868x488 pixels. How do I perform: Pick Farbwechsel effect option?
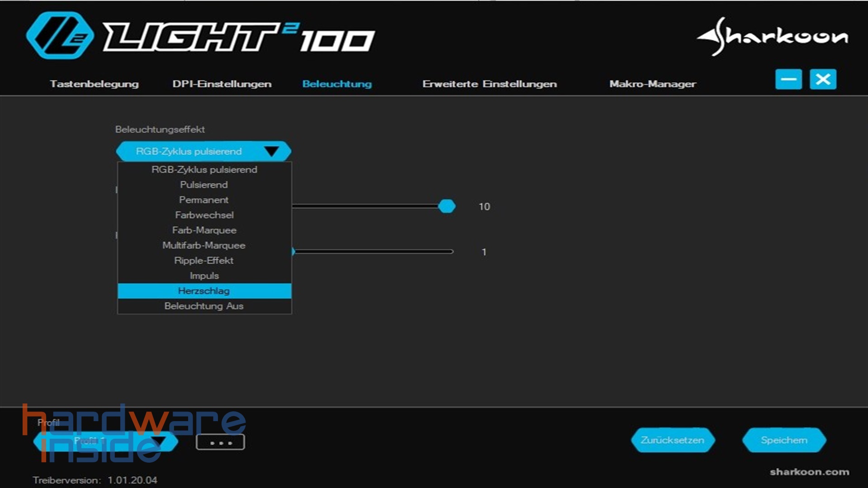pos(204,215)
